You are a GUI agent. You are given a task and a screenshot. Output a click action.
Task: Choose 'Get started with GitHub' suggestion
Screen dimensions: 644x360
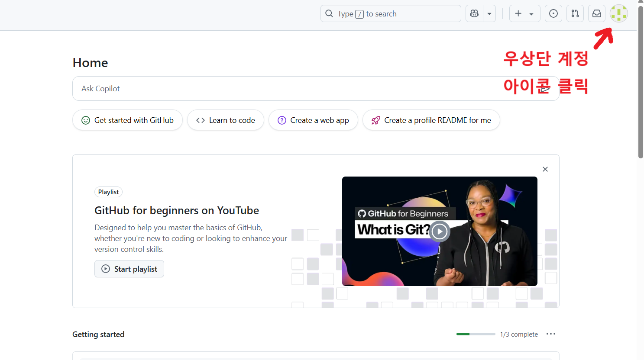(127, 120)
